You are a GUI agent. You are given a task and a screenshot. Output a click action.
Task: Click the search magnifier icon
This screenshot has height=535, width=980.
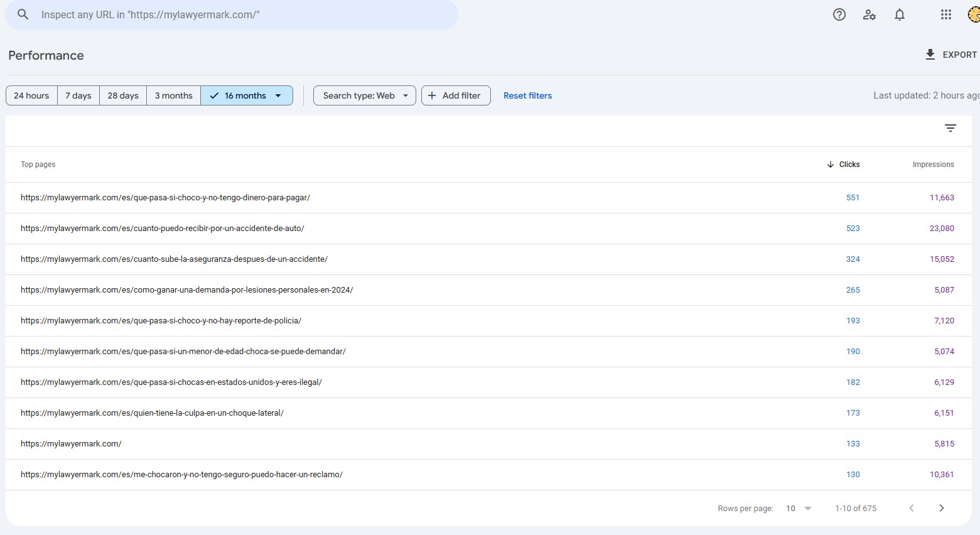23,14
